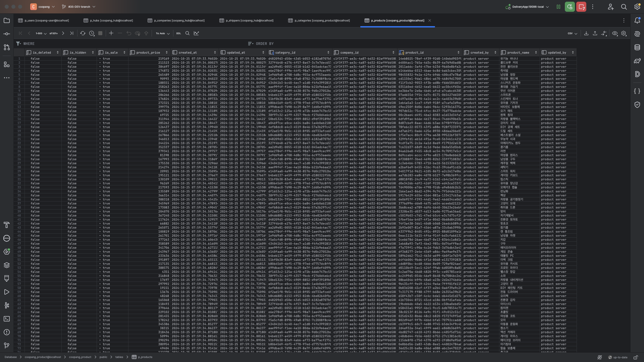Open the WHERE filter history dropdown icon
The width and height of the screenshot is (644, 362).
[x=18, y=44]
